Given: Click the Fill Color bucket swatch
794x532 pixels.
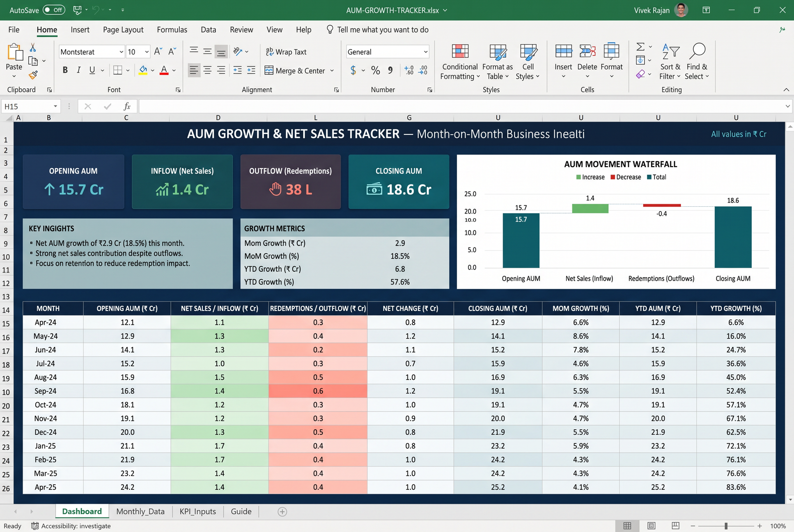Looking at the screenshot, I should coord(143,70).
